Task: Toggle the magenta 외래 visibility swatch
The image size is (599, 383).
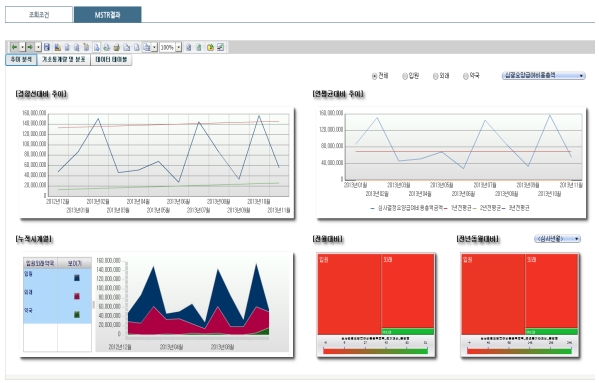Action: (76, 296)
